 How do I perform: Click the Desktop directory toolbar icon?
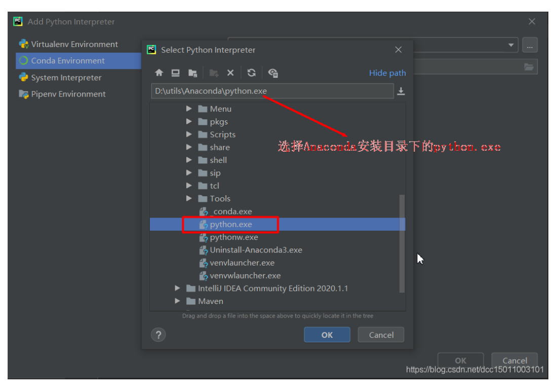tap(176, 73)
